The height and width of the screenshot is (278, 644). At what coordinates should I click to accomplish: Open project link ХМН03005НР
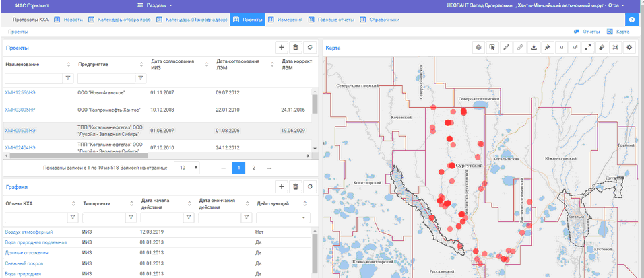(20, 109)
